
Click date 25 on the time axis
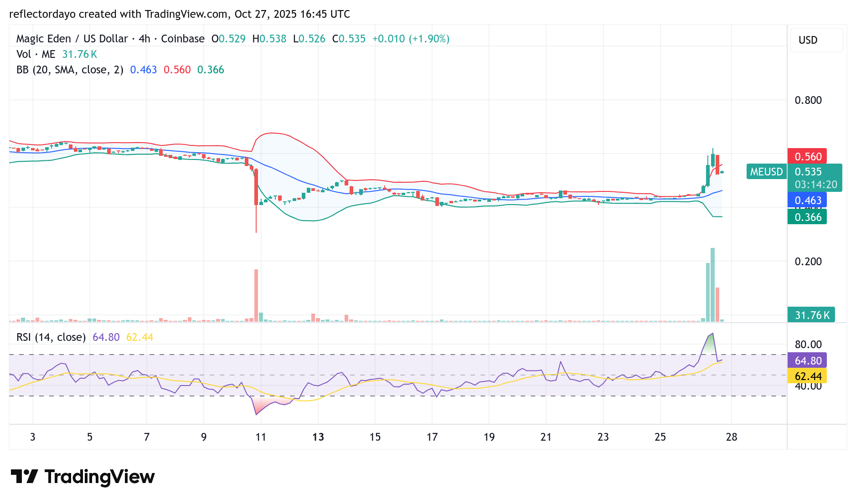tap(660, 437)
